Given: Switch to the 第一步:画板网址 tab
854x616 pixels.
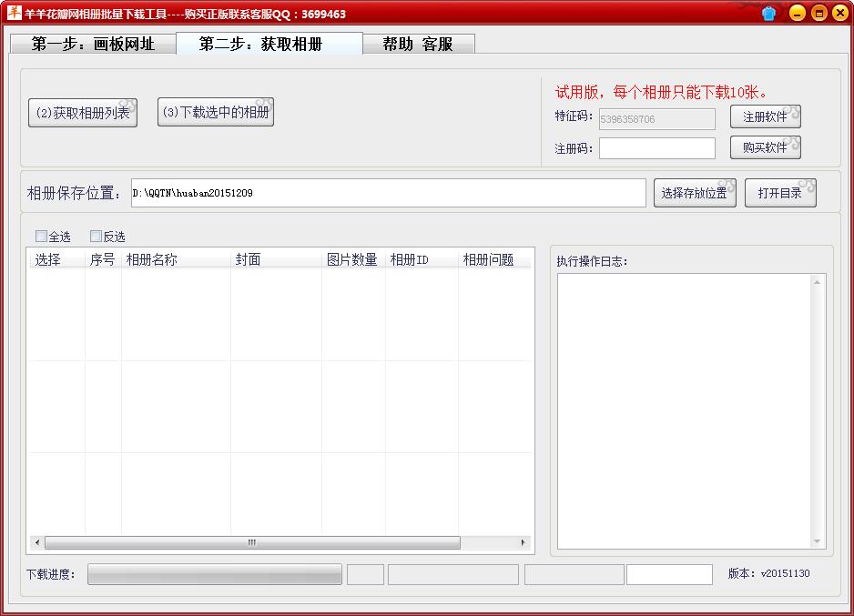Looking at the screenshot, I should [93, 44].
